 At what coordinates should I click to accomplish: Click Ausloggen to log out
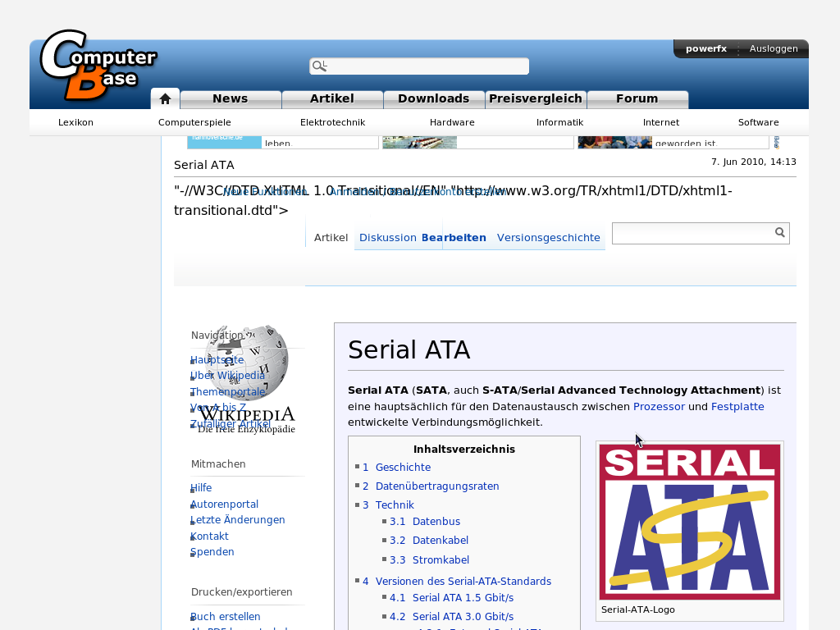[x=774, y=48]
